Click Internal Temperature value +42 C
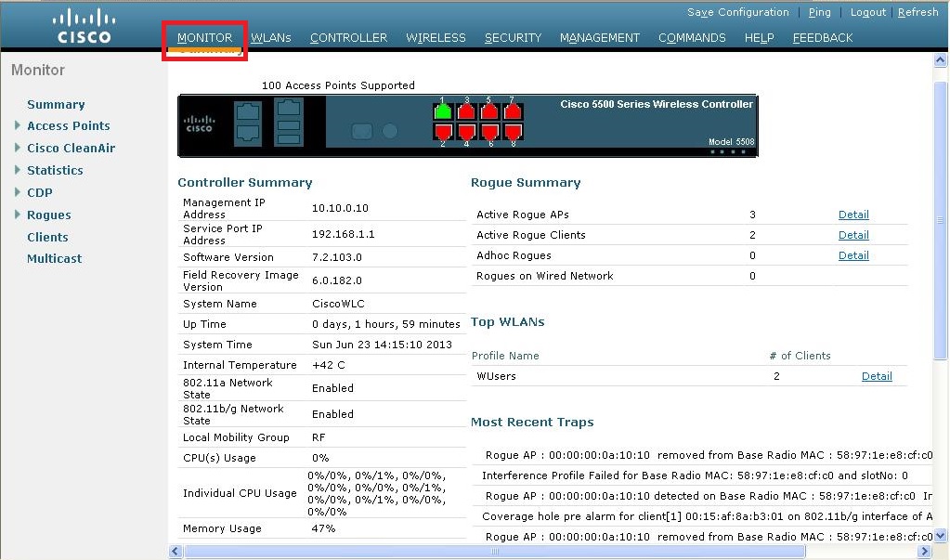The width and height of the screenshot is (950, 560). 329,365
